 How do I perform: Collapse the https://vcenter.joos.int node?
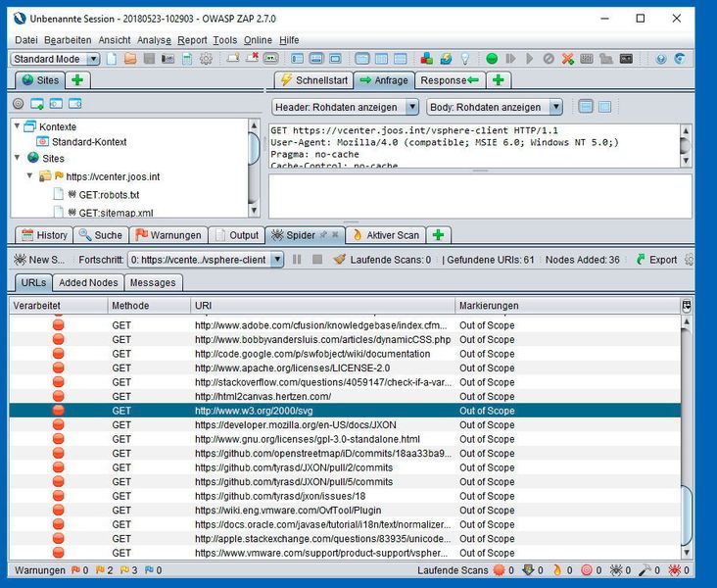coord(29,175)
